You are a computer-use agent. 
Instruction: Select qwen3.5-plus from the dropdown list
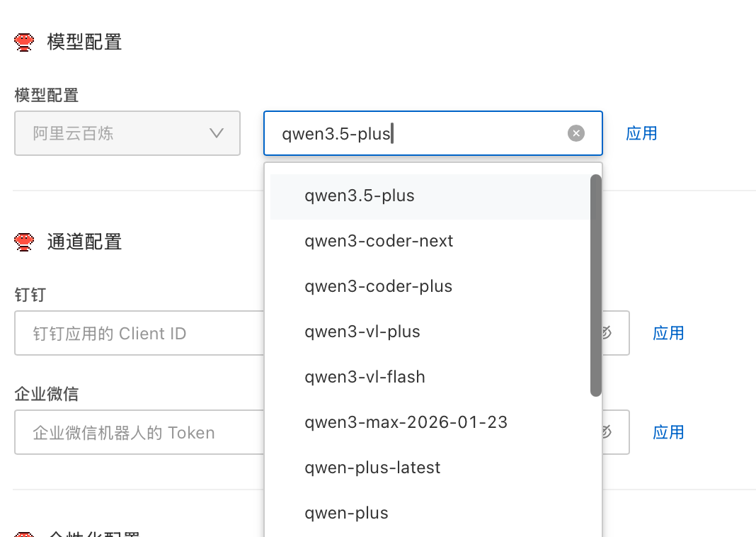(x=430, y=196)
